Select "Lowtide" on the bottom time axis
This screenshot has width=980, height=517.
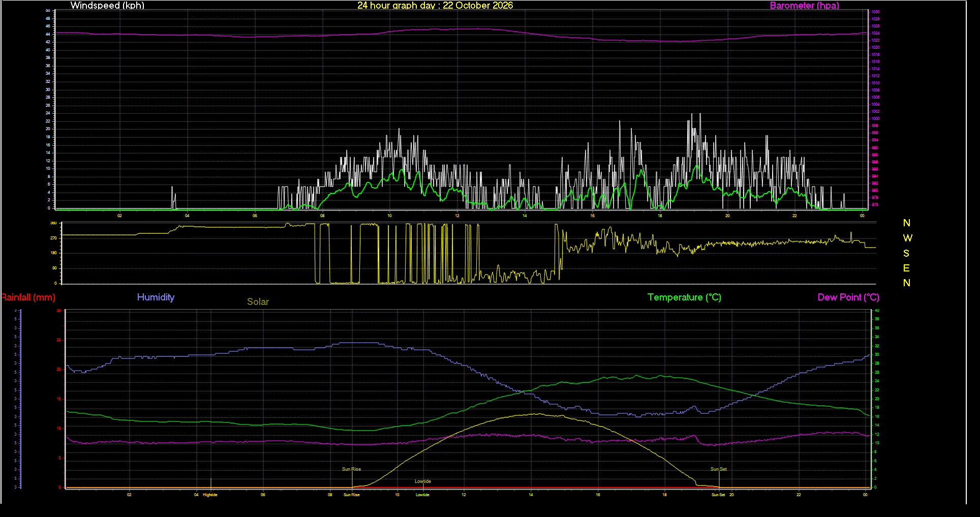[422, 495]
